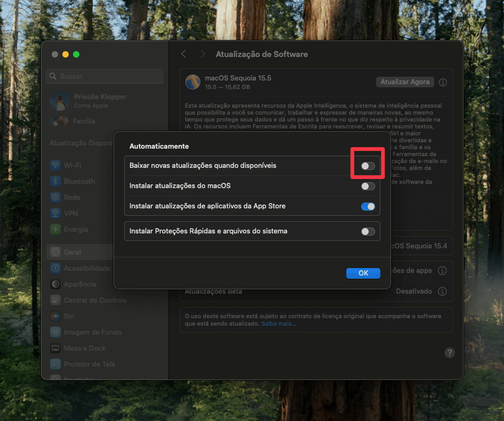Click the Energia lightning icon
Viewport: 504px width, 421px height.
(55, 229)
